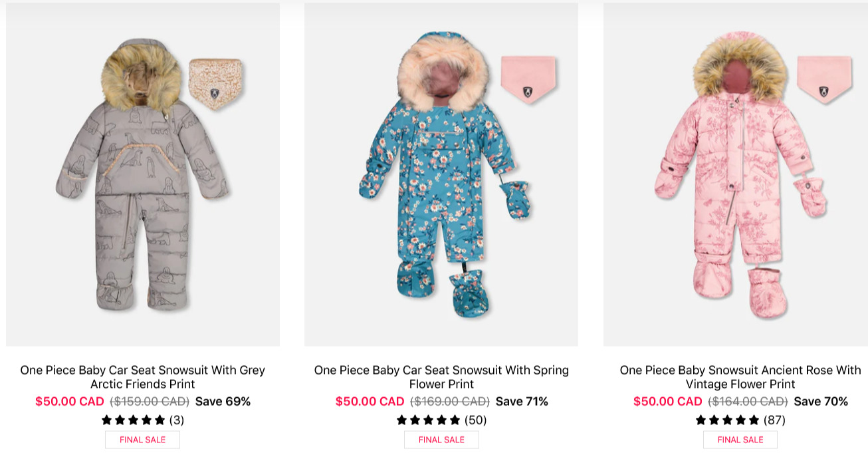Viewport: 868px width, 463px height.
Task: Click FINAL SALE badge under grey snowsuit
Action: [x=142, y=440]
